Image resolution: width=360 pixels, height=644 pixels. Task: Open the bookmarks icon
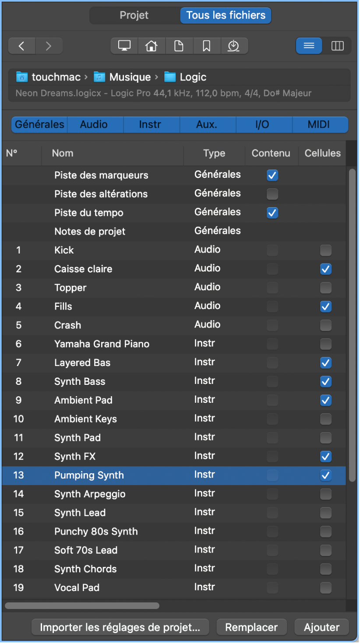click(206, 46)
